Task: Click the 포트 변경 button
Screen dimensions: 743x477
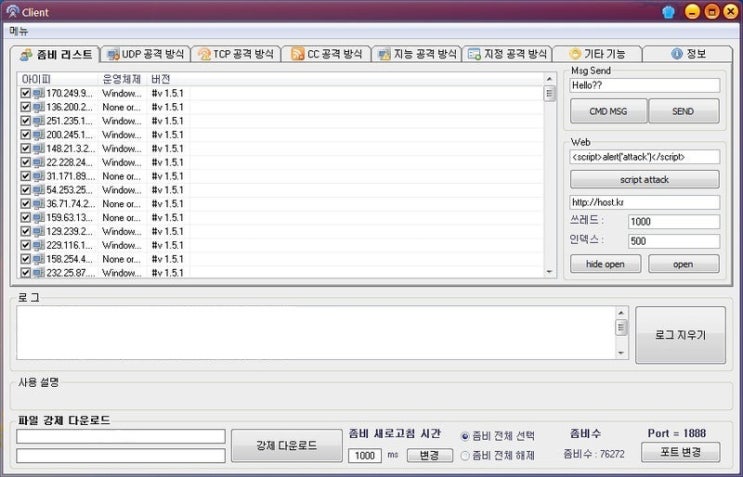Action: pyautogui.click(x=680, y=452)
